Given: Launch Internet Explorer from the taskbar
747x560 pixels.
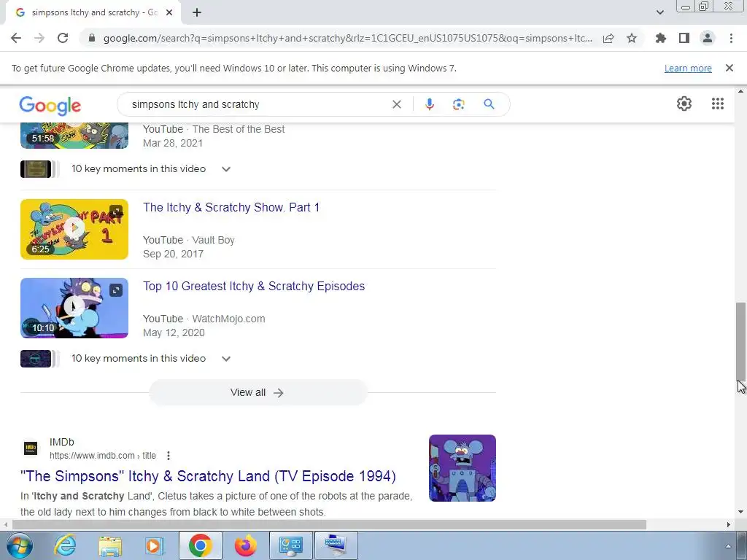Looking at the screenshot, I should (x=64, y=545).
